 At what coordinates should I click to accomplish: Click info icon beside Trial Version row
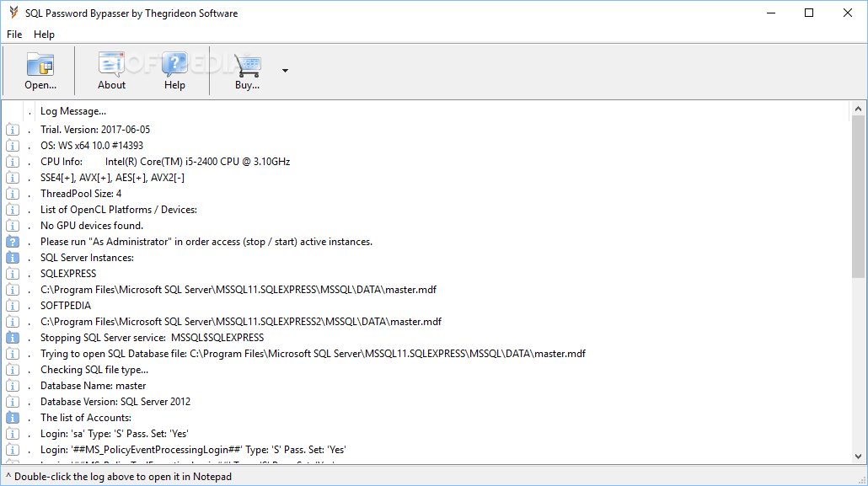click(x=12, y=130)
